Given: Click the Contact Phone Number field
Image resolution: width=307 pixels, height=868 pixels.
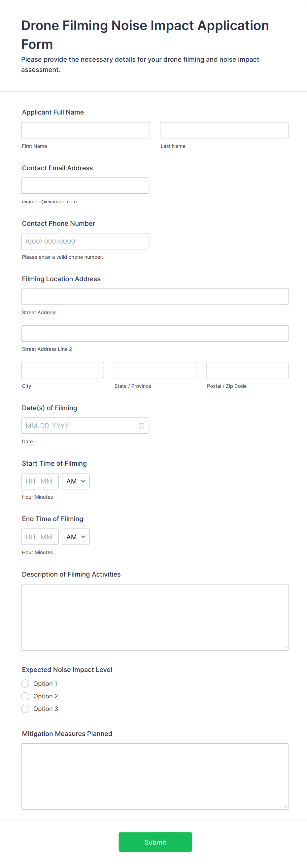Looking at the screenshot, I should (x=85, y=241).
